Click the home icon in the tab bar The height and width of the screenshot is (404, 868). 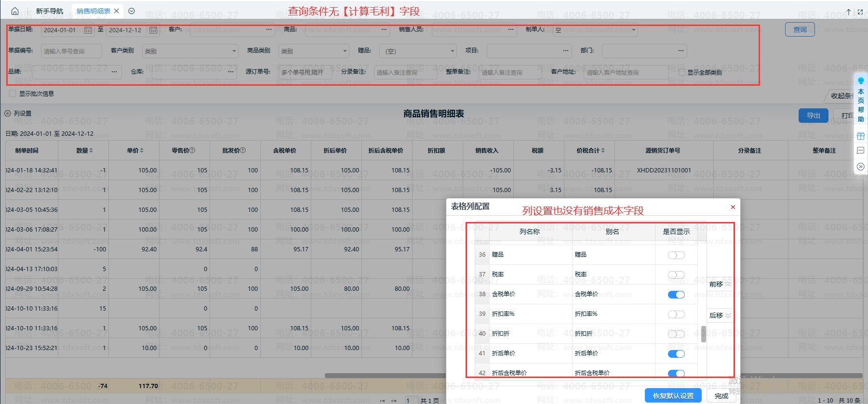click(x=15, y=11)
